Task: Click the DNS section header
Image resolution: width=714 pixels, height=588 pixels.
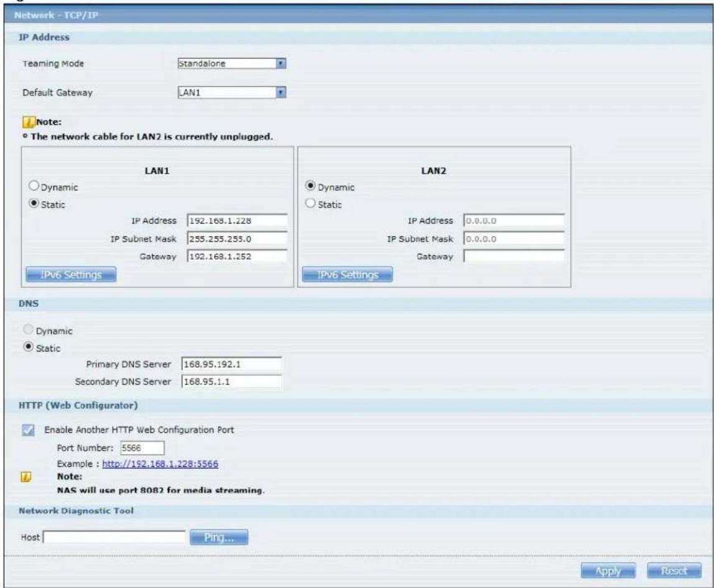Action: point(29,303)
